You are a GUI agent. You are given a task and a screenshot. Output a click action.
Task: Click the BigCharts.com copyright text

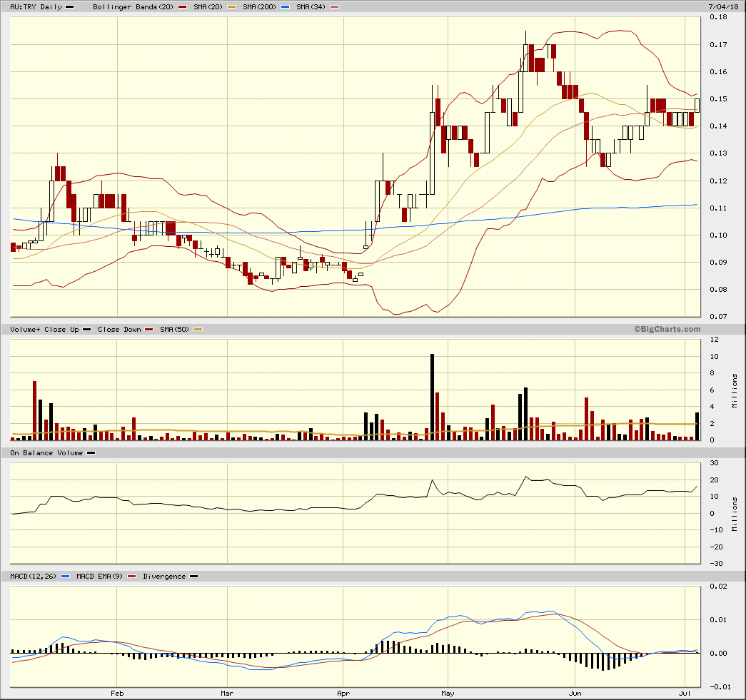[667, 329]
